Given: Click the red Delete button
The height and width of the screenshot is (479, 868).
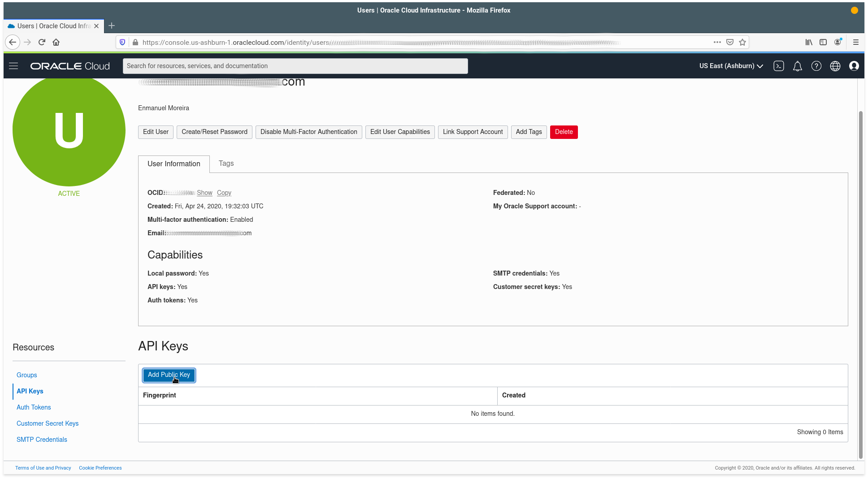Looking at the screenshot, I should (x=564, y=132).
